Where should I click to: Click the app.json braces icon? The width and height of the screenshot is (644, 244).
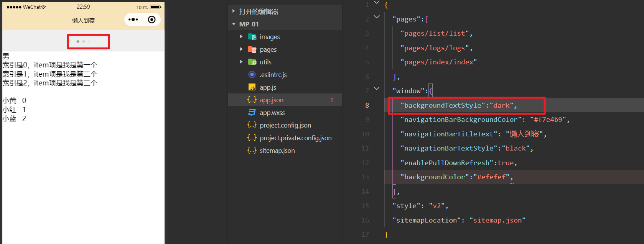tap(252, 100)
